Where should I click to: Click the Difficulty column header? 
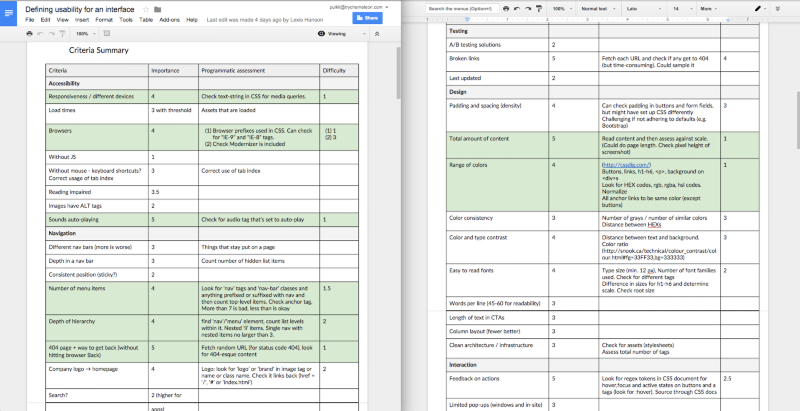(339, 70)
